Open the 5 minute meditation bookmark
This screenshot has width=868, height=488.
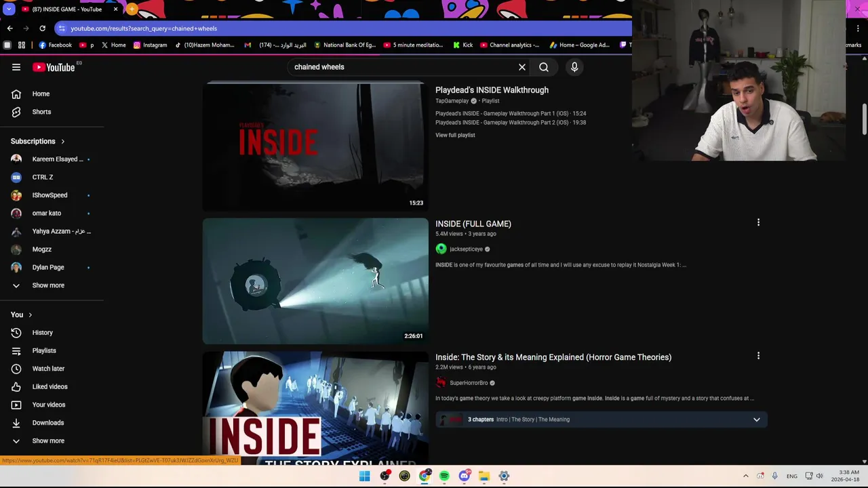pos(413,45)
